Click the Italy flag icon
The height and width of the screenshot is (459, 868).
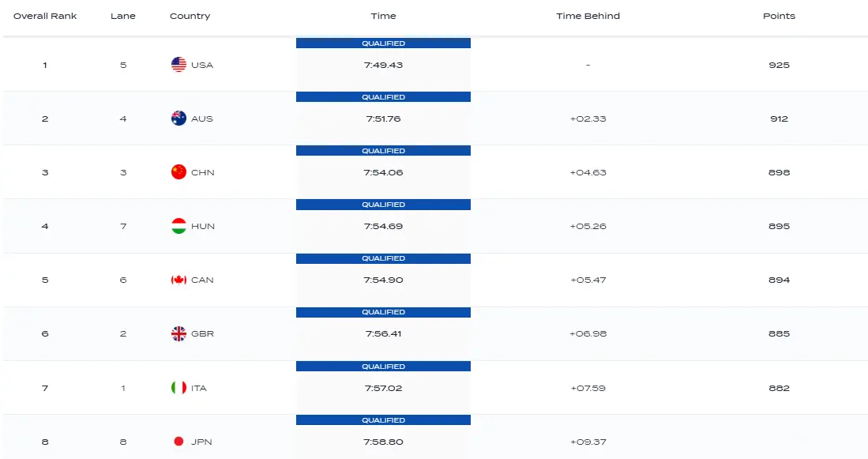178,388
